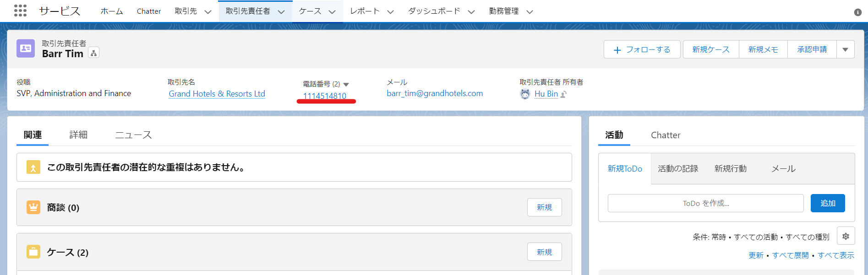Open the ケース navigation tab
The width and height of the screenshot is (868, 275).
pos(310,11)
